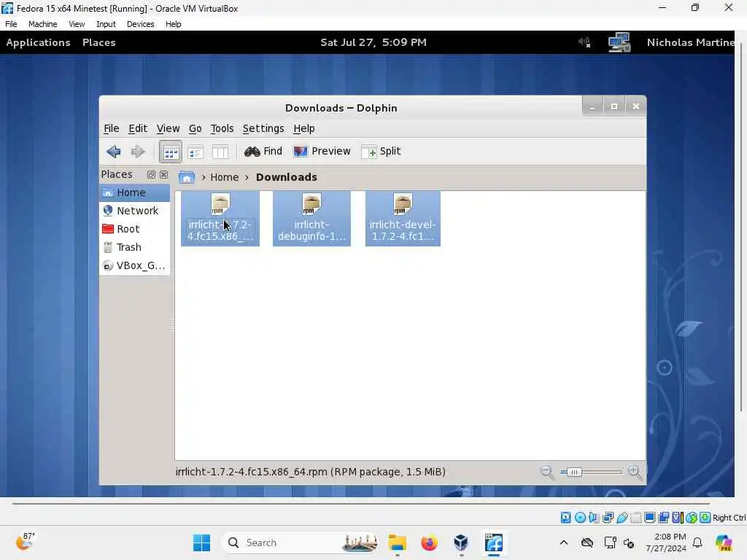Screen dimensions: 747x560
Task: Switch to Details view mode
Action: coord(196,152)
